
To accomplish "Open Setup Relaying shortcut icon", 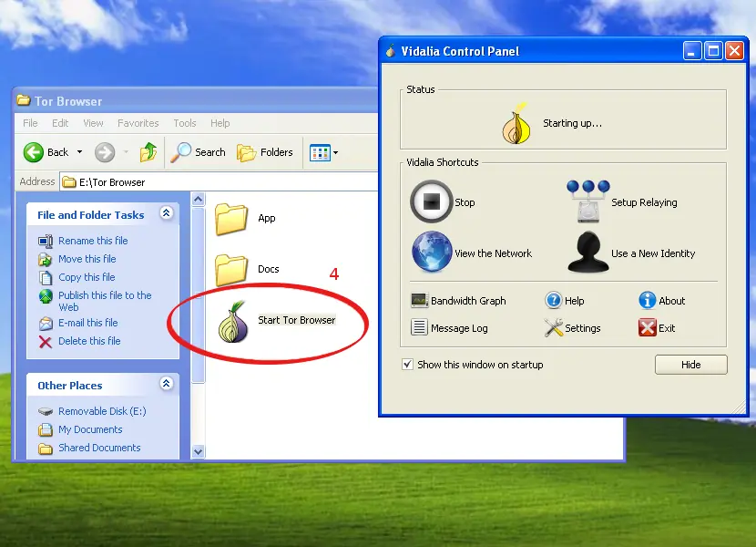I will pos(588,201).
